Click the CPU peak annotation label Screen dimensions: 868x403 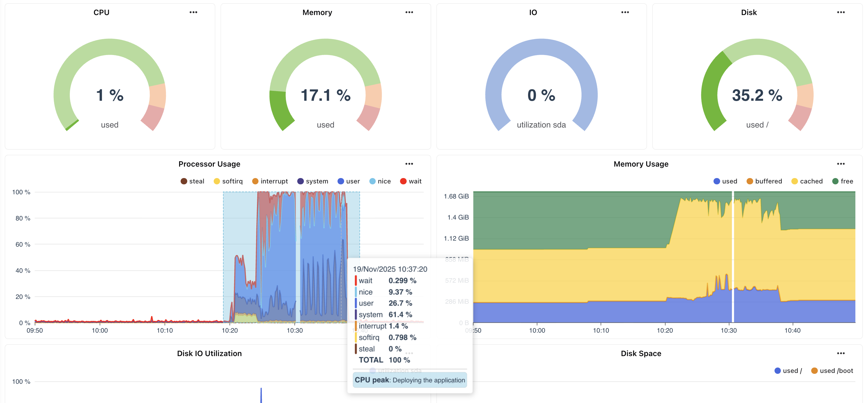click(409, 380)
